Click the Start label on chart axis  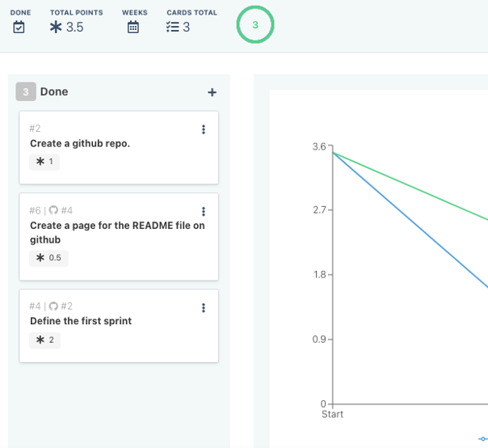pos(332,414)
